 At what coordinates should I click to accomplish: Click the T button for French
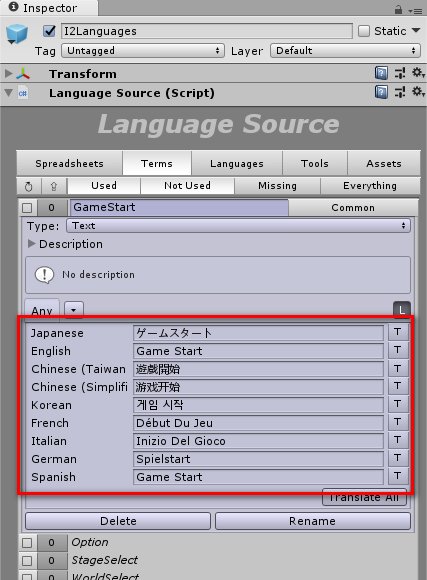(398, 422)
